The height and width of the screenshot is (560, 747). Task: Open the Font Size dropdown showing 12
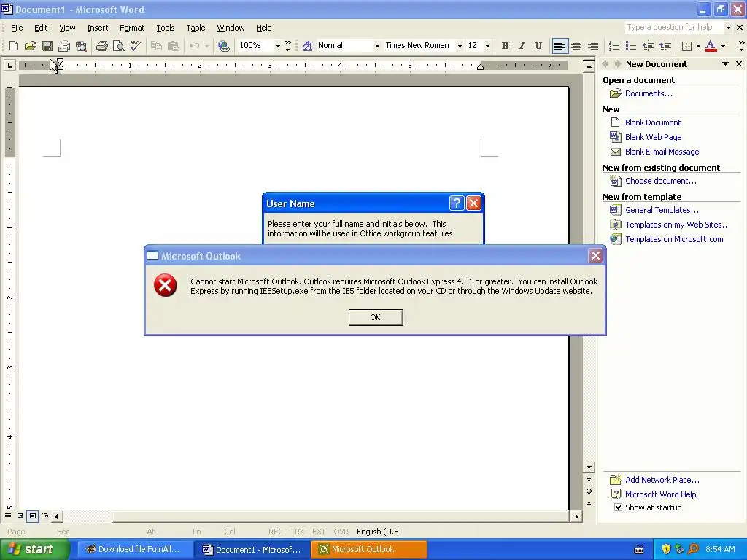[x=487, y=46]
